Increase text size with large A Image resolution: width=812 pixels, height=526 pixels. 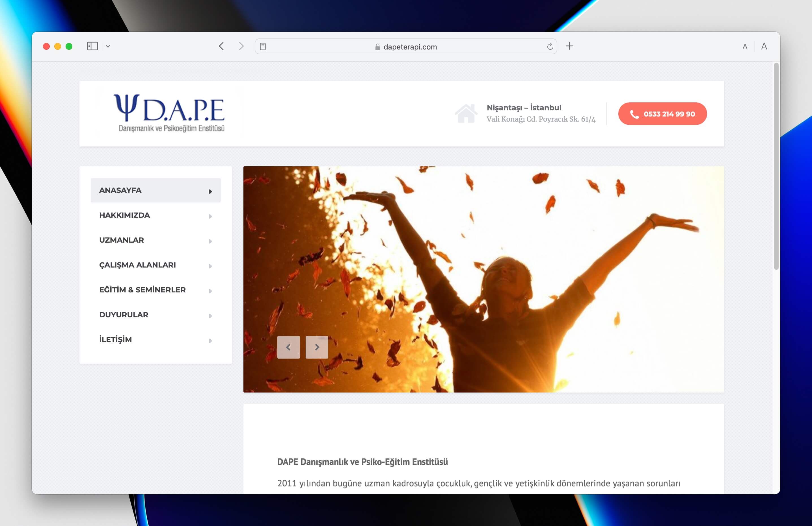coord(764,46)
